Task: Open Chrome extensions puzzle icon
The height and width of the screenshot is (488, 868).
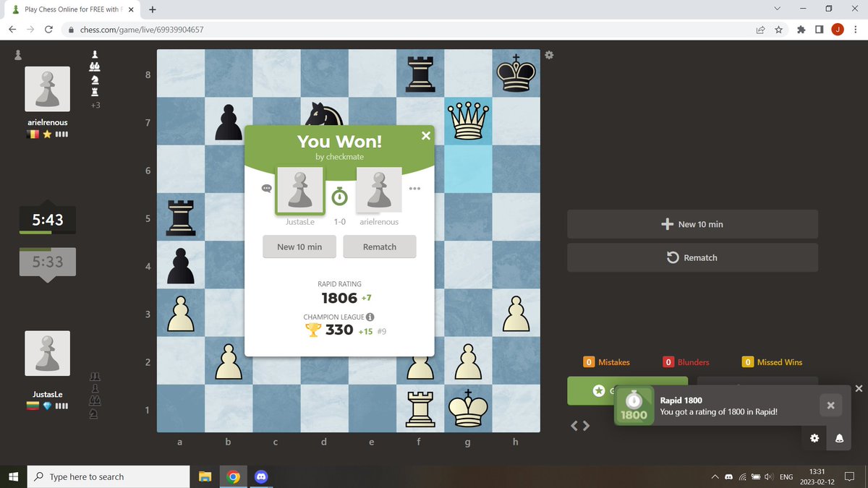Action: pyautogui.click(x=801, y=30)
